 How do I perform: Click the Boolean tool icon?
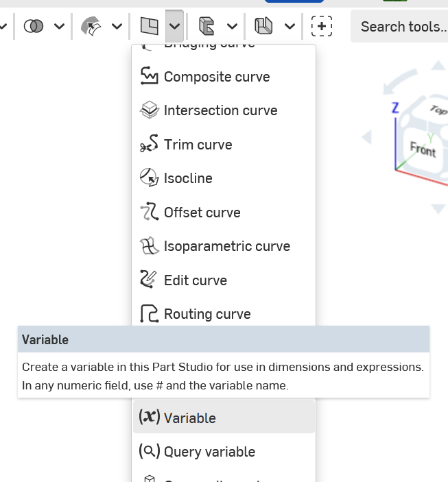[34, 26]
